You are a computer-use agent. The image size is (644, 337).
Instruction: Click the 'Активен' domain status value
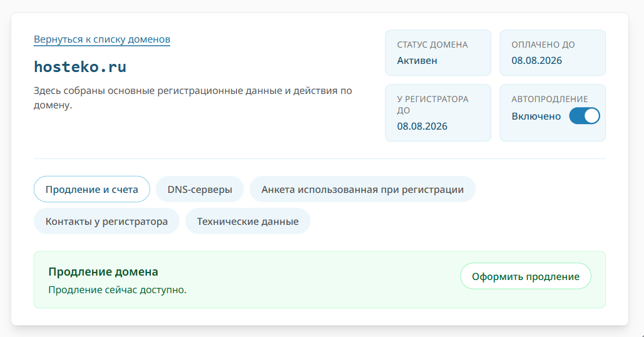(417, 60)
